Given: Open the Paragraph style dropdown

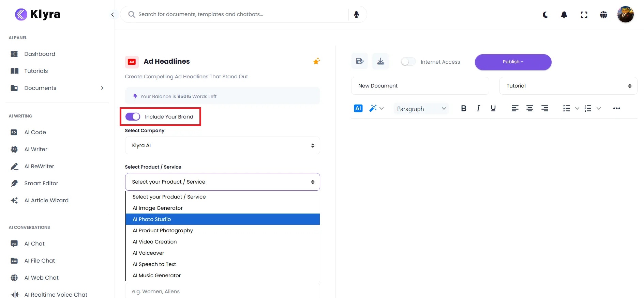Looking at the screenshot, I should pyautogui.click(x=421, y=109).
